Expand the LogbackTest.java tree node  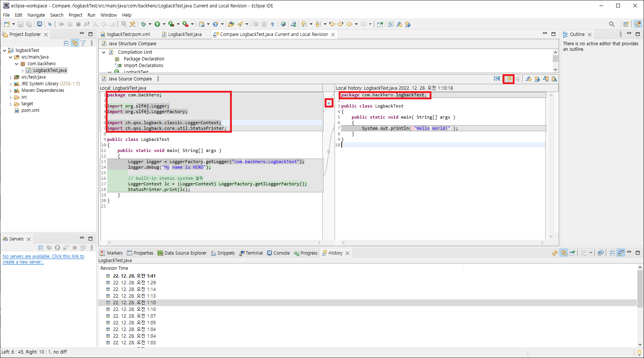pyautogui.click(x=22, y=70)
